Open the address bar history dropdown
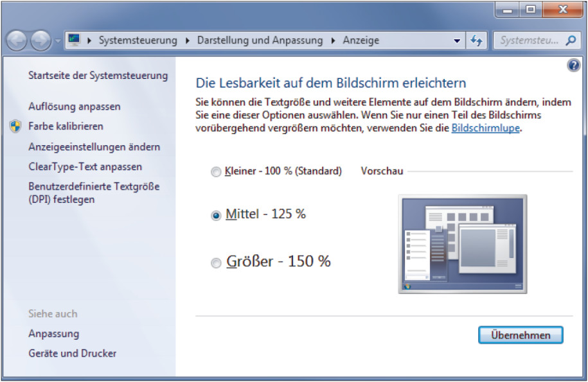The height and width of the screenshot is (382, 588). (x=457, y=40)
